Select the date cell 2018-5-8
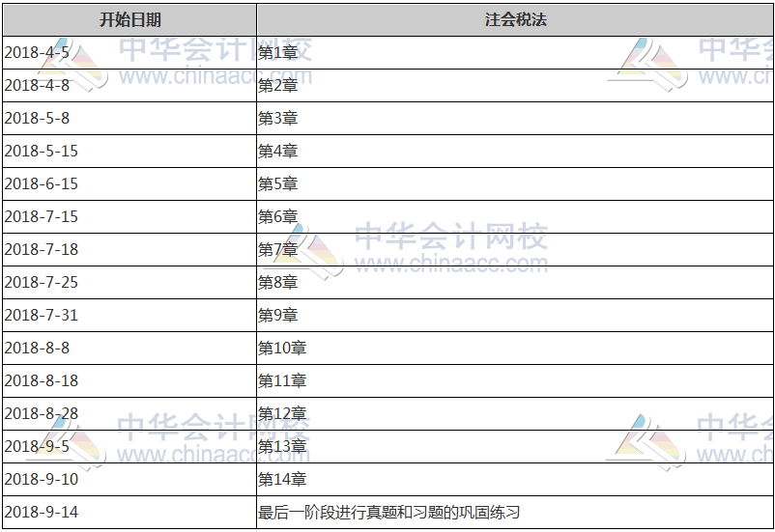 coord(129,118)
